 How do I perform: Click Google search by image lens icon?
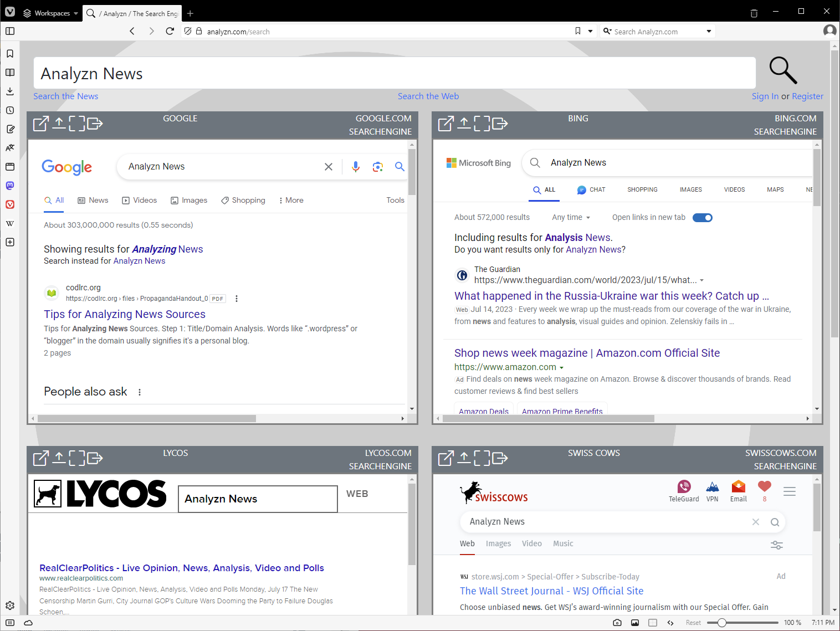378,167
